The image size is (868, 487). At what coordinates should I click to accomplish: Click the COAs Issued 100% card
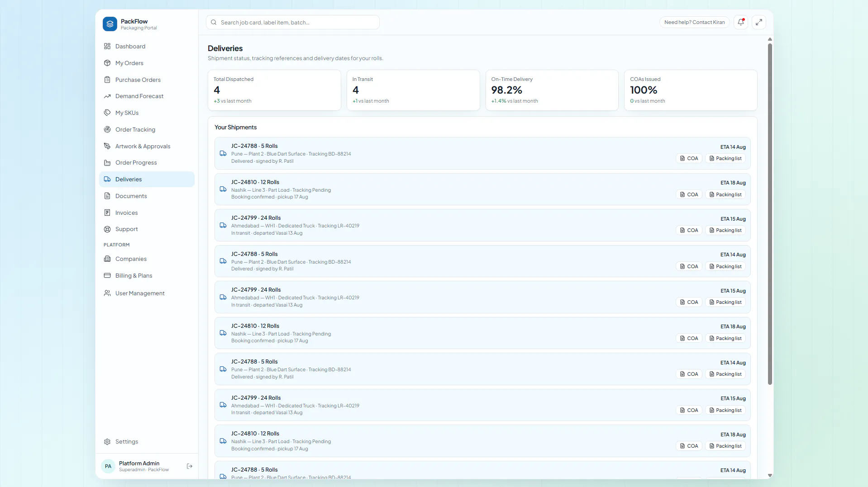691,90
